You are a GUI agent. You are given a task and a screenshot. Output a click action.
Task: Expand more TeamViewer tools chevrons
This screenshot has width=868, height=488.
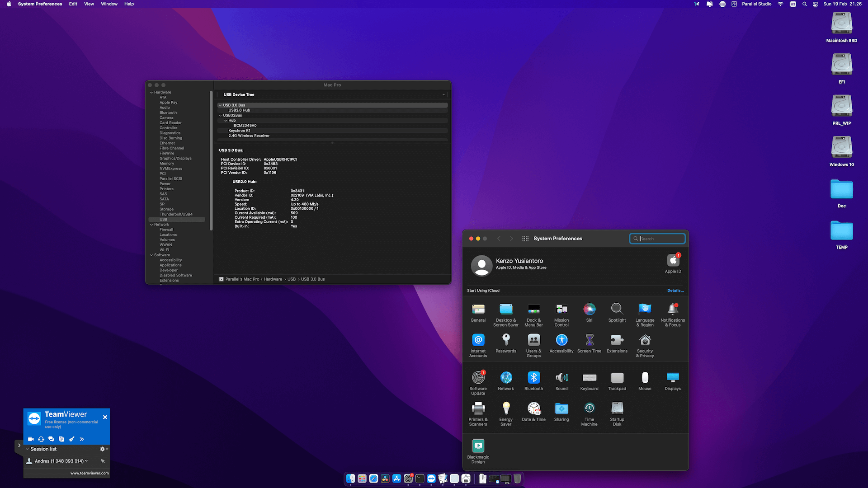pos(82,439)
